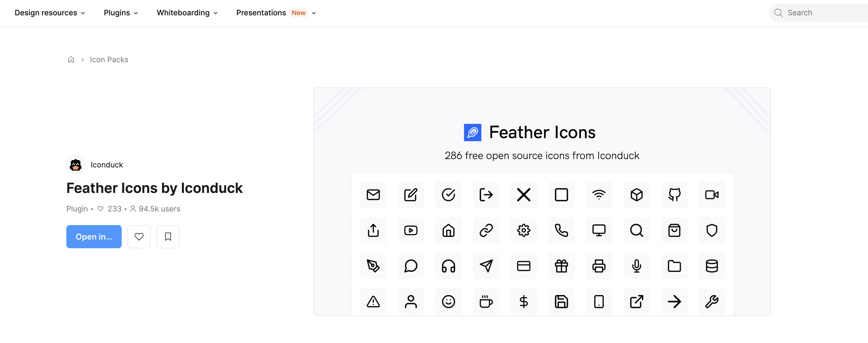
Task: Select the shopping bag icon
Action: 674,231
